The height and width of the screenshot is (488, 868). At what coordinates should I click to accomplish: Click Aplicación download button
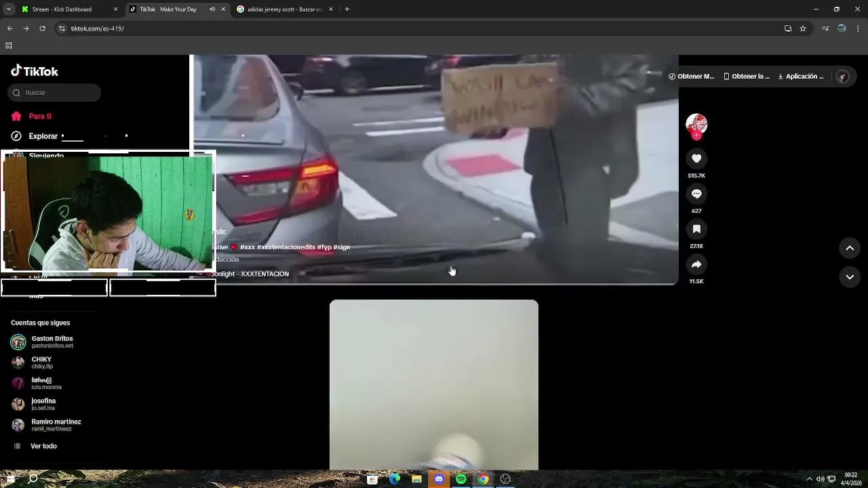[x=801, y=76]
